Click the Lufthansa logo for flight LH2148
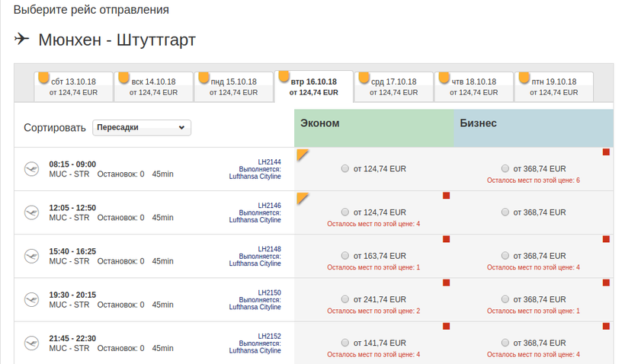This screenshot has height=364, width=625. [x=31, y=256]
